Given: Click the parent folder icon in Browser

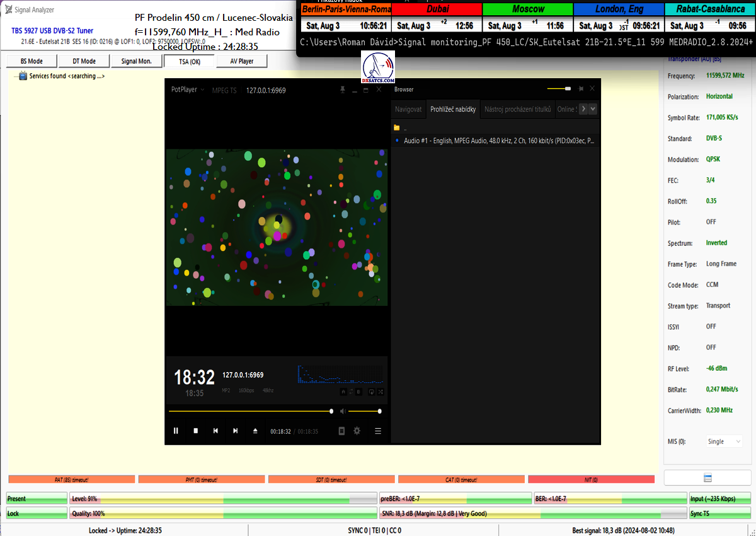Looking at the screenshot, I should pos(397,127).
